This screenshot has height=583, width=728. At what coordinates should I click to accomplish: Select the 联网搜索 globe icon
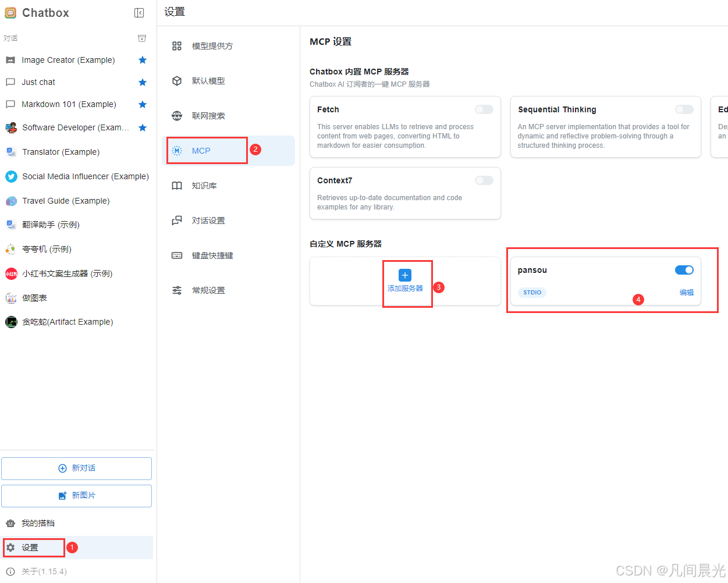coord(177,115)
